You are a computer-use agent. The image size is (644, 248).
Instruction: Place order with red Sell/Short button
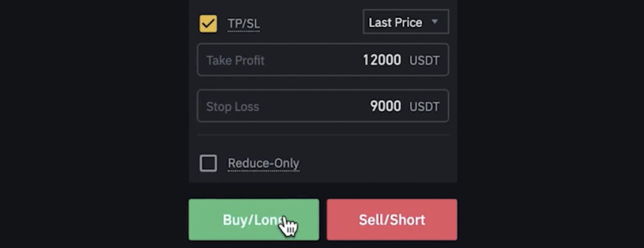pos(392,220)
